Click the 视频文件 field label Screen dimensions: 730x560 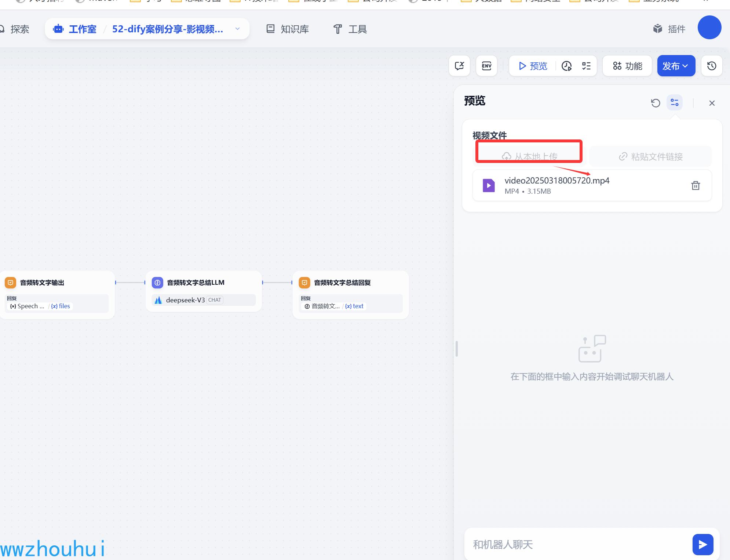click(x=489, y=135)
